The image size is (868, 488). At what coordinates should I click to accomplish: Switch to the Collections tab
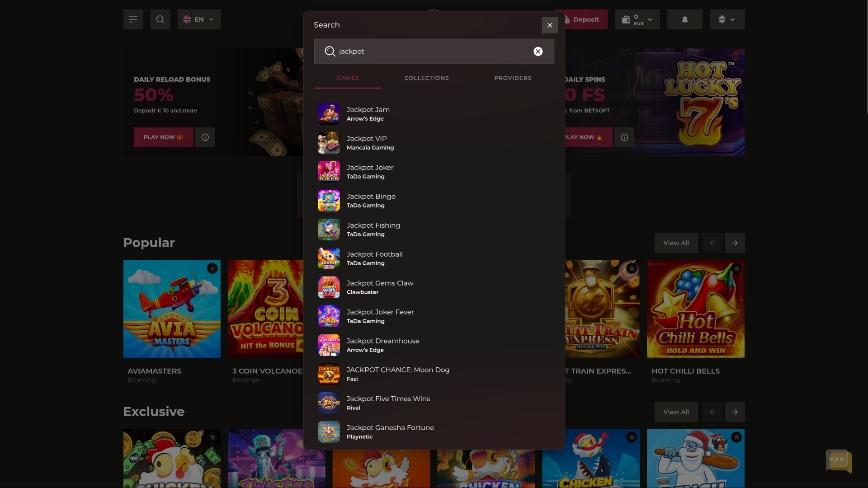(x=427, y=78)
